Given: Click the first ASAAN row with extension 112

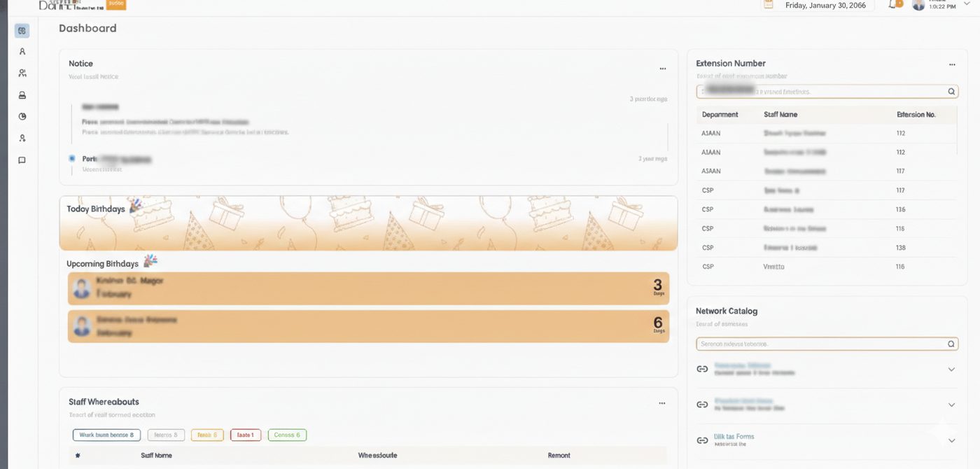Looking at the screenshot, I should [827, 133].
